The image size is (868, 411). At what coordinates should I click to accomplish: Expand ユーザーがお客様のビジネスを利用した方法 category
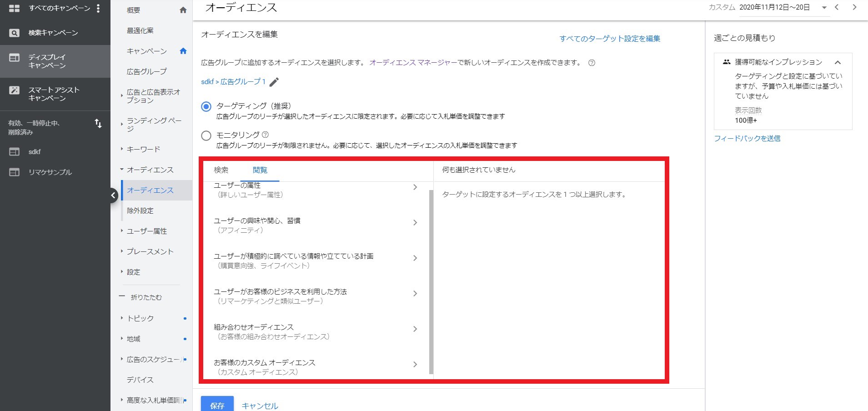(415, 293)
